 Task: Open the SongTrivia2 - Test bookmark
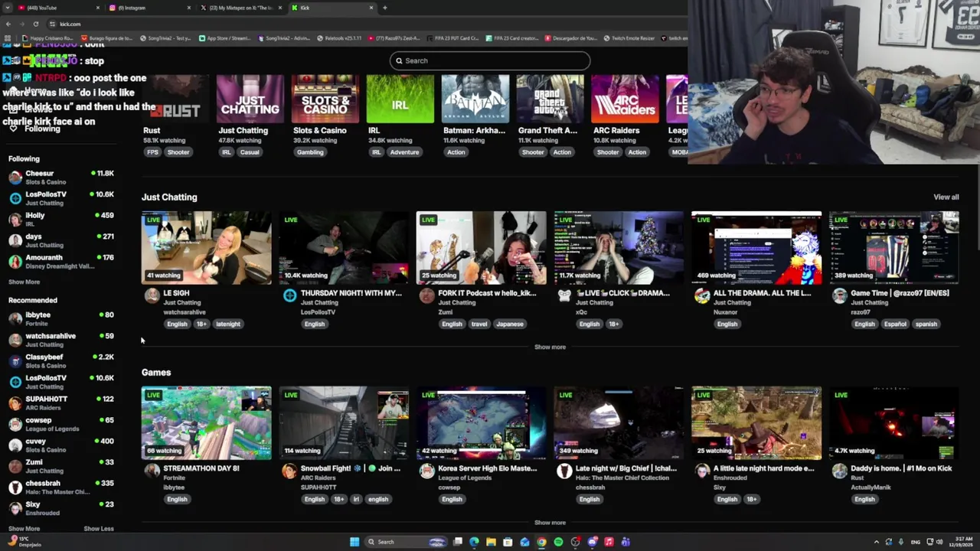[x=166, y=38]
